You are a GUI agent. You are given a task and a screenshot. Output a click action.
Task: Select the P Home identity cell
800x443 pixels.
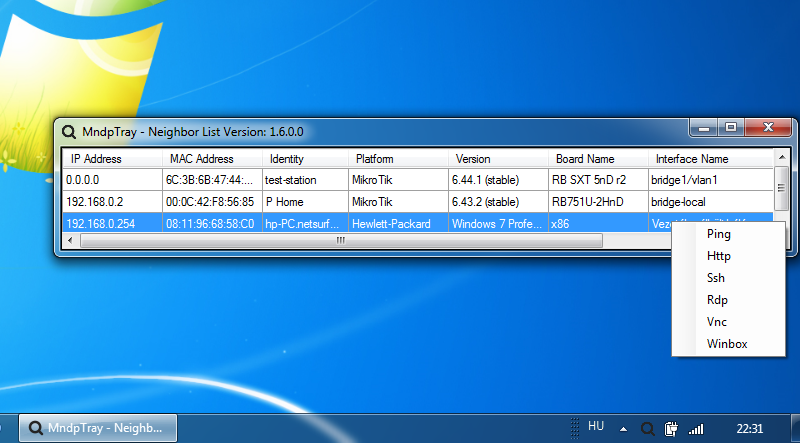(x=305, y=202)
